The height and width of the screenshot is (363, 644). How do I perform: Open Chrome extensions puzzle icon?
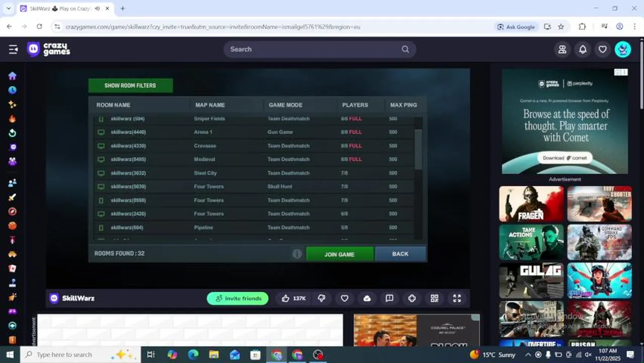[x=583, y=27]
